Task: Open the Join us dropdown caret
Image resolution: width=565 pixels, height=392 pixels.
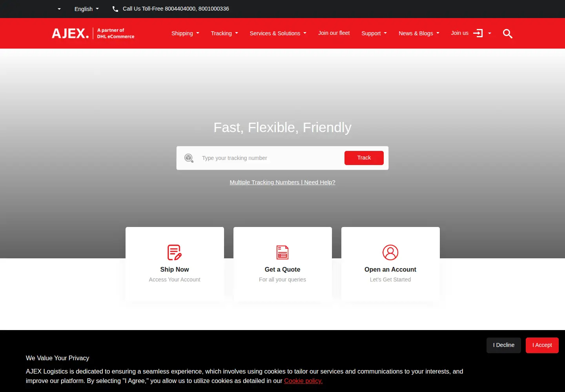Action: point(490,33)
